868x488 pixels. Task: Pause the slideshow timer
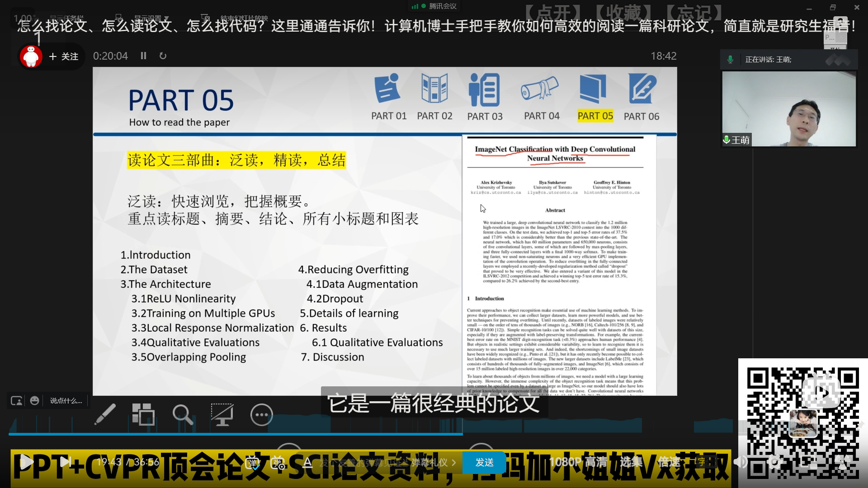coord(143,56)
